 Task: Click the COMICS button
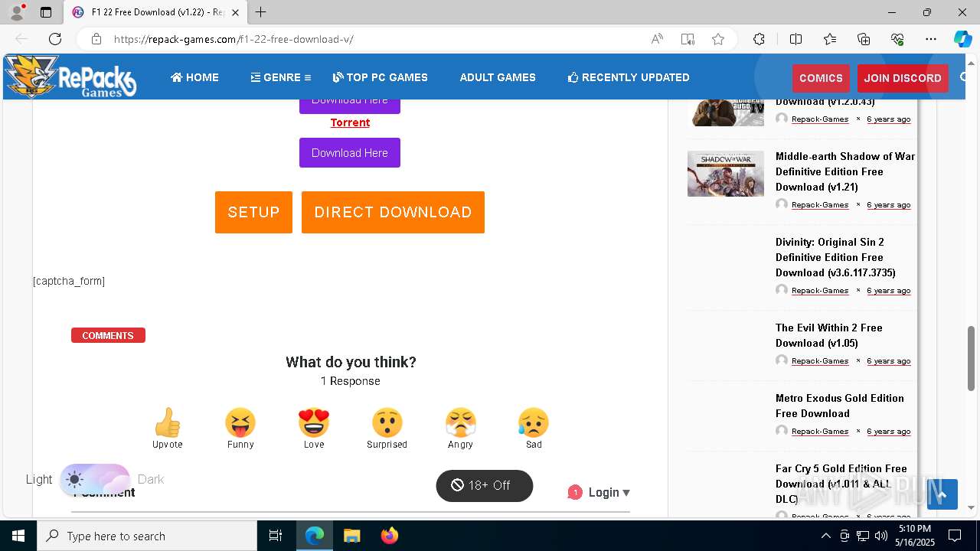click(x=821, y=78)
